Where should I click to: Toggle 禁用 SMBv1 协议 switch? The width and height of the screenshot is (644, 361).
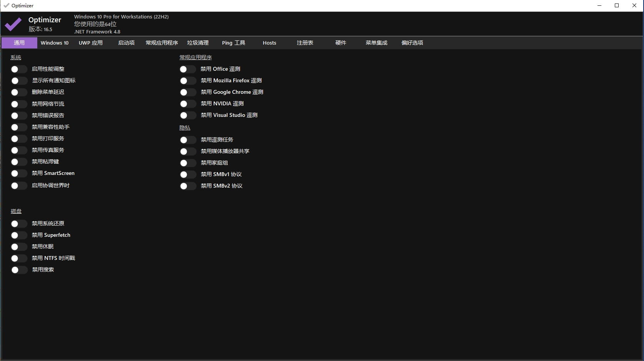coord(188,175)
